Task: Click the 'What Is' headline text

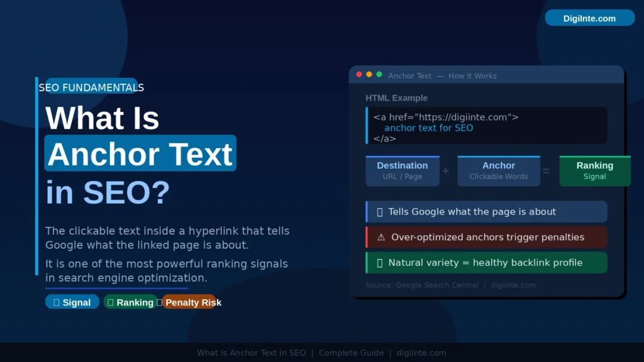Action: coord(103,118)
